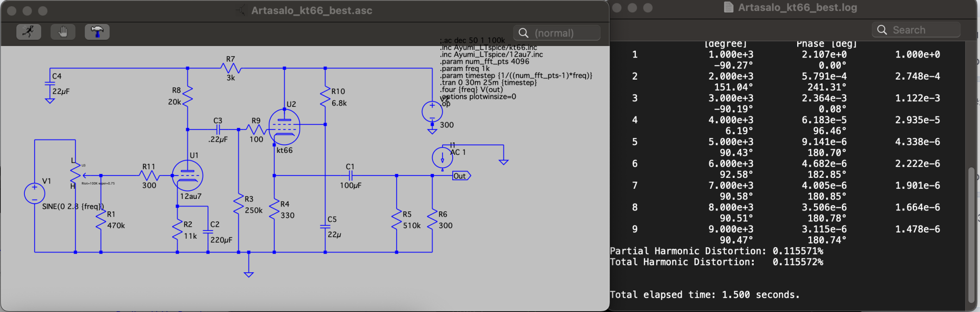Image resolution: width=980 pixels, height=312 pixels.
Task: Select the C5 22µ capacitor
Action: tap(325, 227)
